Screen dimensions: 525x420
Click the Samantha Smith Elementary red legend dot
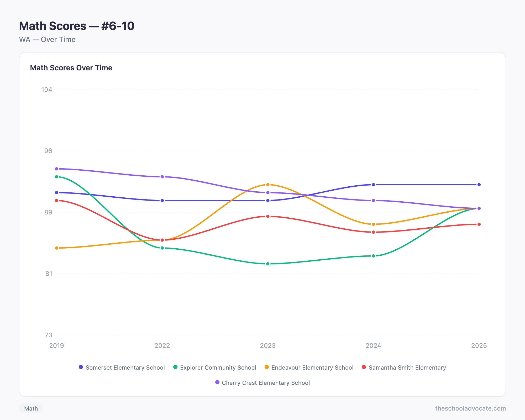(364, 367)
